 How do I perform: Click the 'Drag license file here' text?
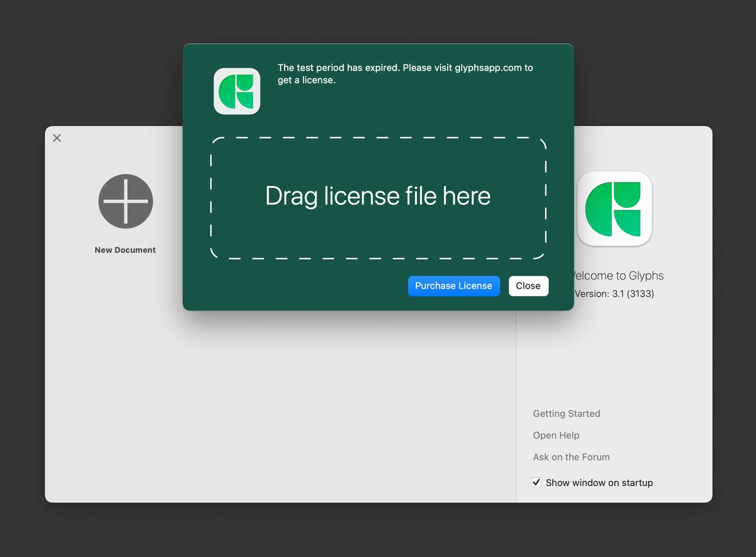tap(377, 196)
